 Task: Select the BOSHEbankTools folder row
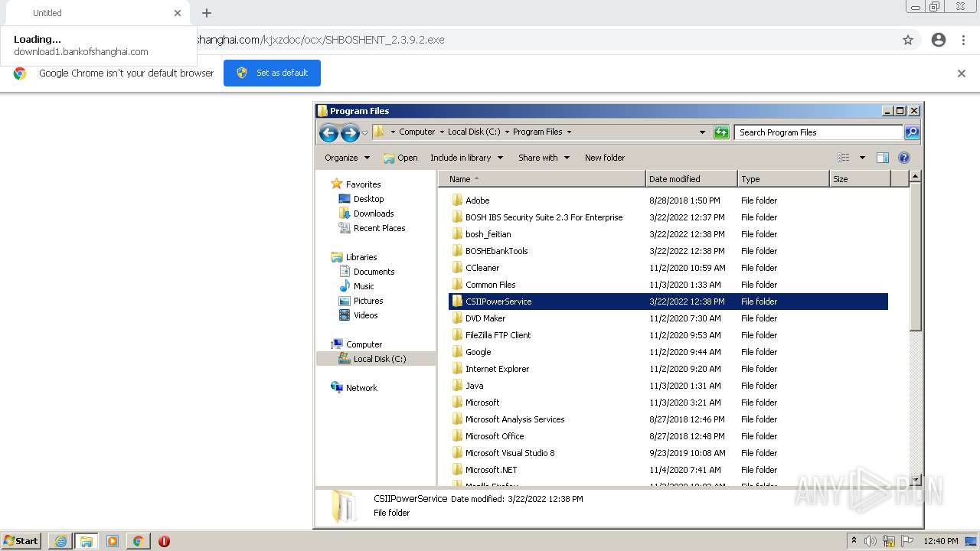point(668,251)
